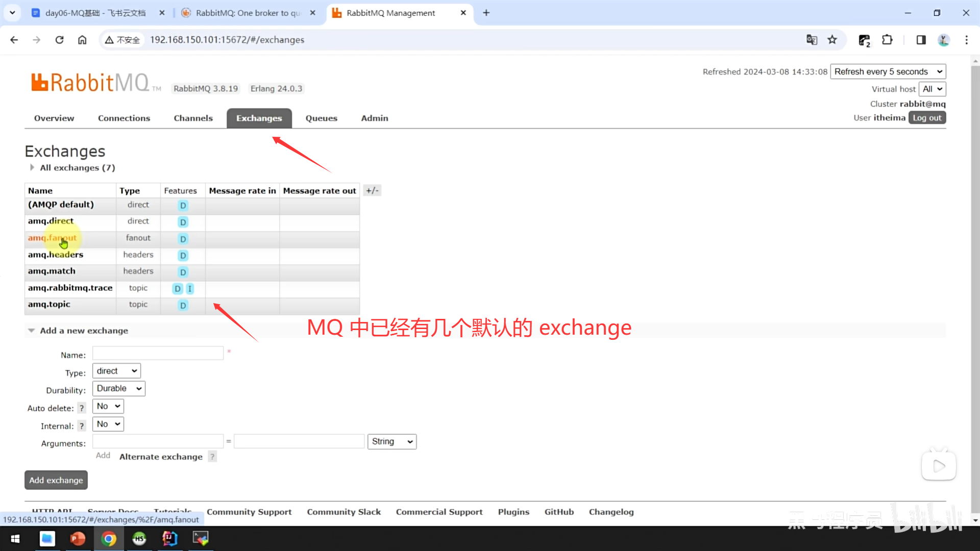Open the Refresh every 5 seconds dropdown

[x=888, y=72]
